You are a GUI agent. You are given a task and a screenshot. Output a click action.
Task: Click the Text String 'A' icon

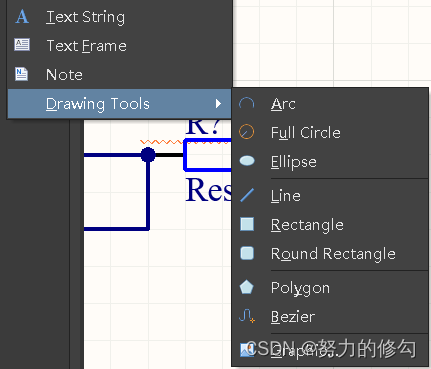pos(22,16)
